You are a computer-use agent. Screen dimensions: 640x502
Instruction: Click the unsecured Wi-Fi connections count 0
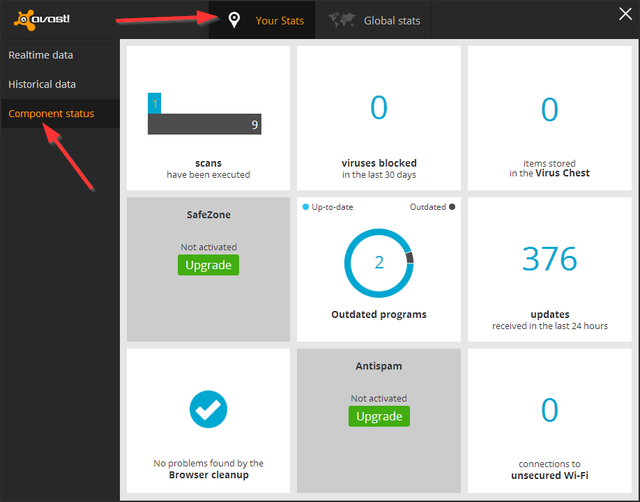click(x=549, y=410)
